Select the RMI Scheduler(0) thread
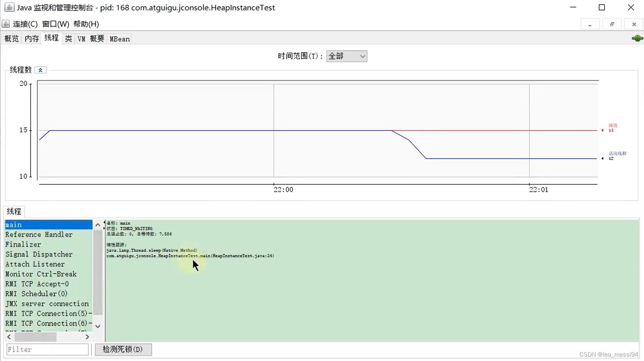The width and height of the screenshot is (644, 361). [x=49, y=294]
